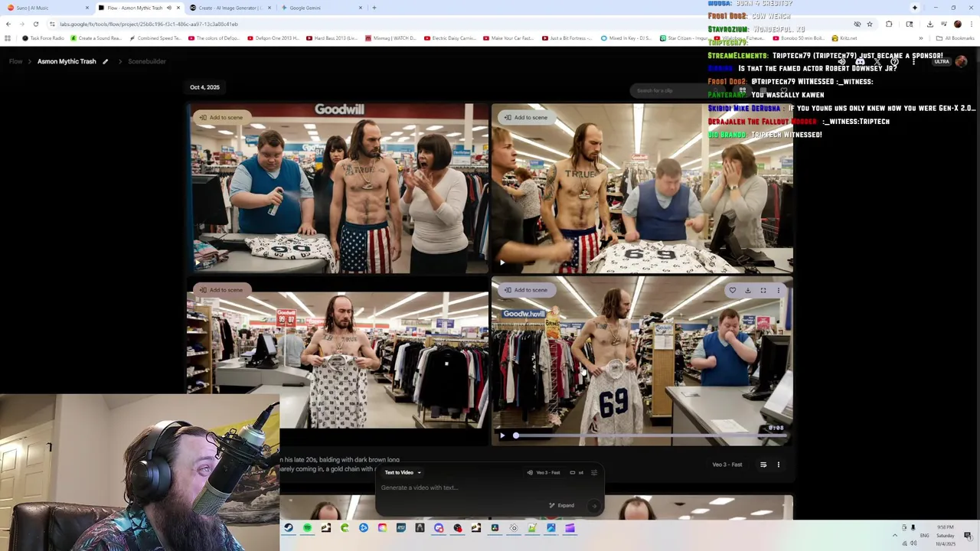The width and height of the screenshot is (980, 551).
Task: Download the bottom-right generated video
Action: (x=748, y=290)
